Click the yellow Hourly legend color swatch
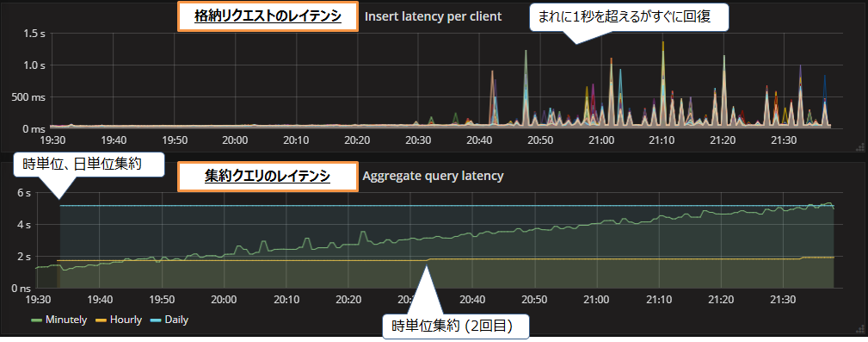The height and width of the screenshot is (342, 868). pos(102,320)
